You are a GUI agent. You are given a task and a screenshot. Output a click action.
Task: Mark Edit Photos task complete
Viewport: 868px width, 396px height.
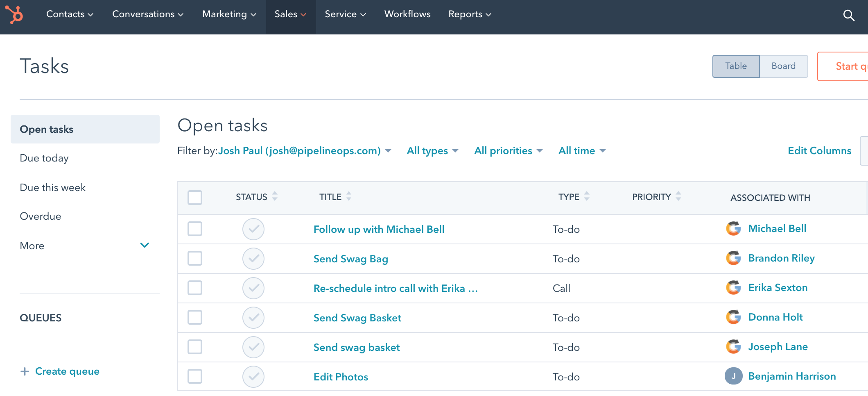[253, 377]
